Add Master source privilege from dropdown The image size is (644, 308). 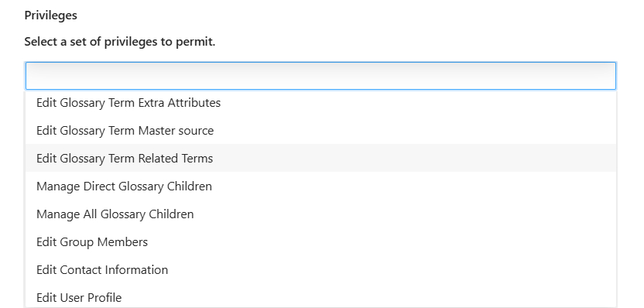click(320, 131)
